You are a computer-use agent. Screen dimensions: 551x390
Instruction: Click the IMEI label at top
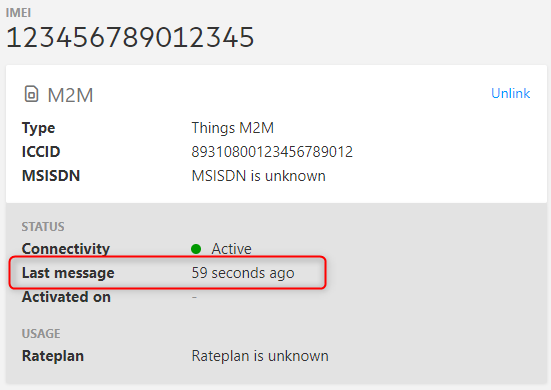(x=18, y=13)
